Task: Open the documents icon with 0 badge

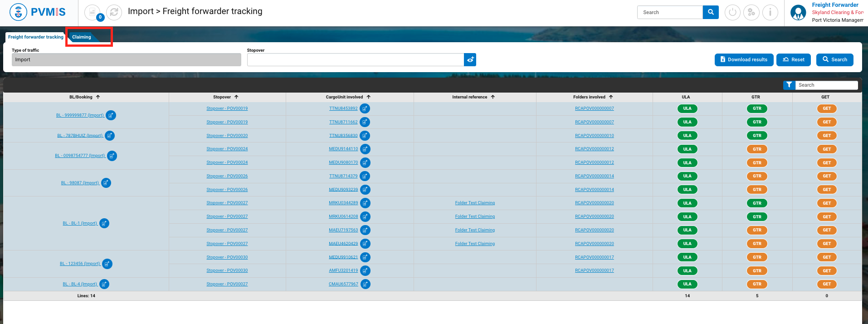Action: coord(93,13)
